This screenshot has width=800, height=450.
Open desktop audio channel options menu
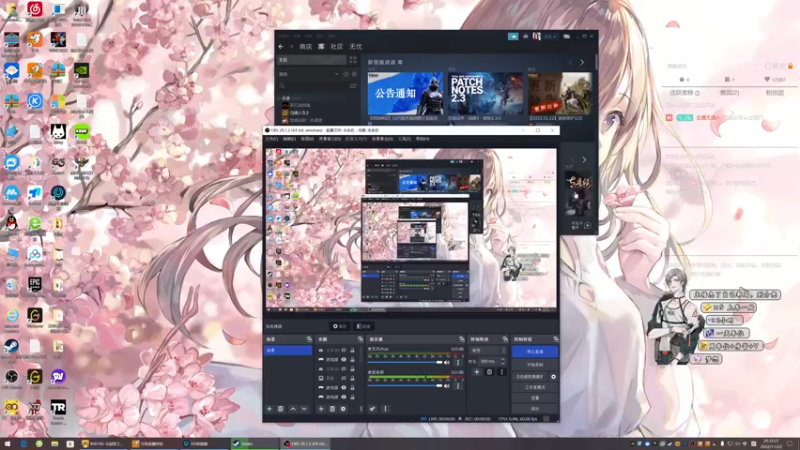pyautogui.click(x=458, y=386)
